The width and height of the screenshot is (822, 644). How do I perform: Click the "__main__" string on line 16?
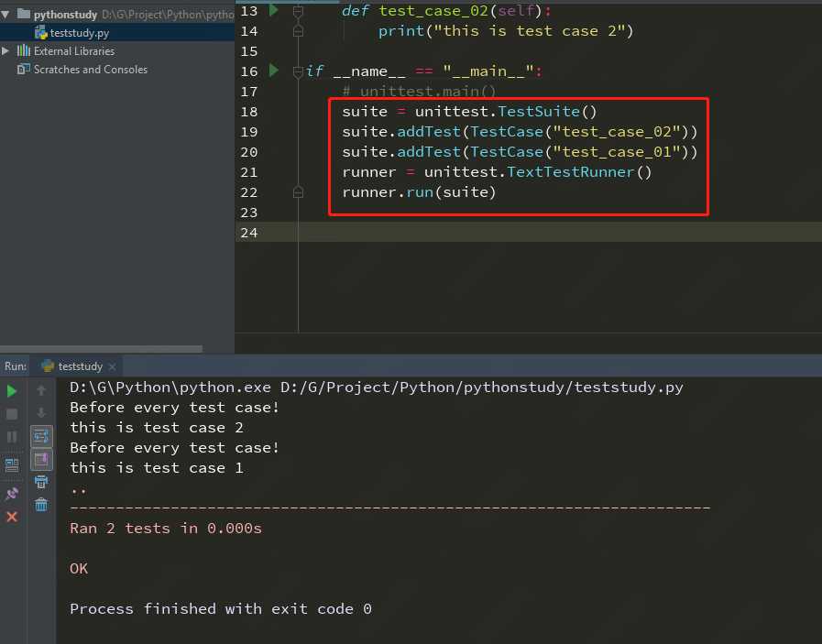point(488,71)
